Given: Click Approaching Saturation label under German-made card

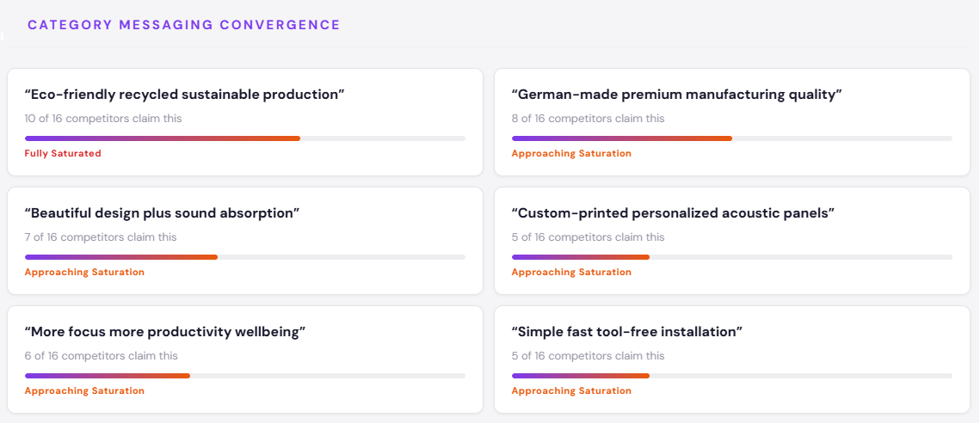Looking at the screenshot, I should click(x=571, y=154).
